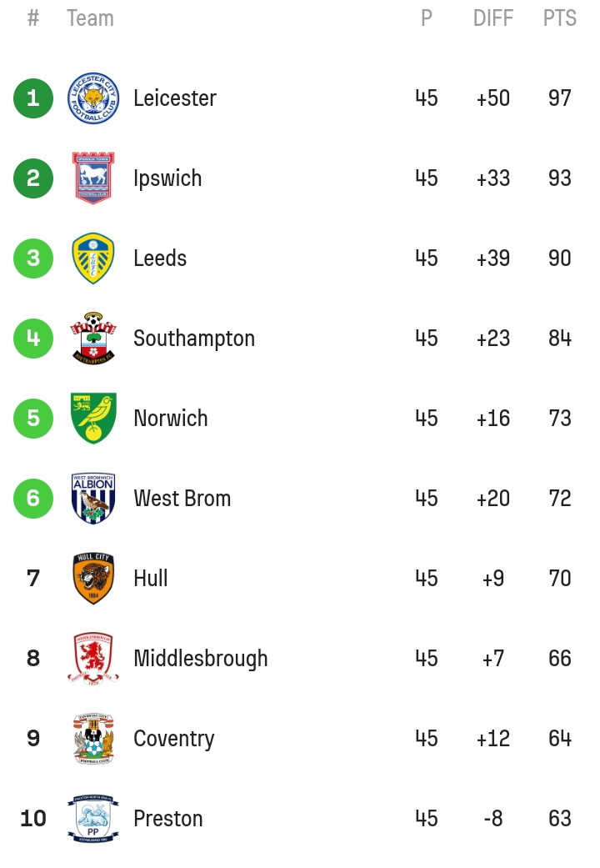
Task: Click the Norwich City canary crest
Action: [93, 418]
